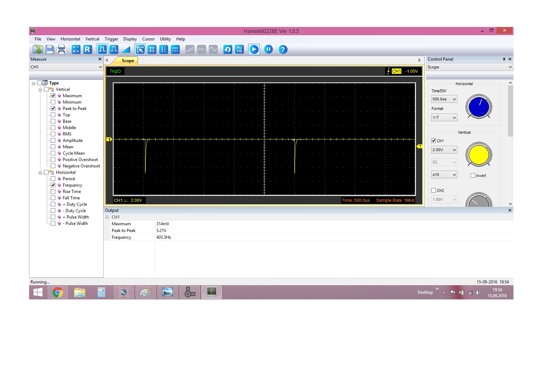Click the yellow CH1 vertical knob
539x392 pixels.
(479, 155)
